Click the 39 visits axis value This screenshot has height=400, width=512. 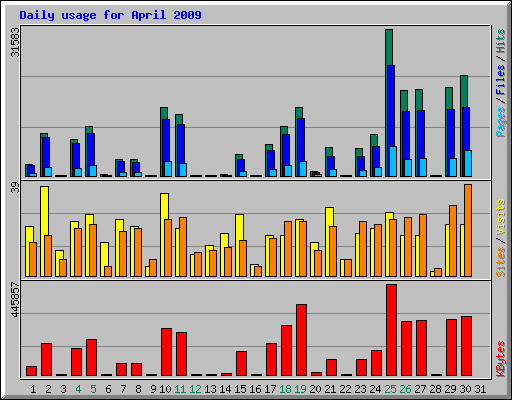pyautogui.click(x=15, y=188)
